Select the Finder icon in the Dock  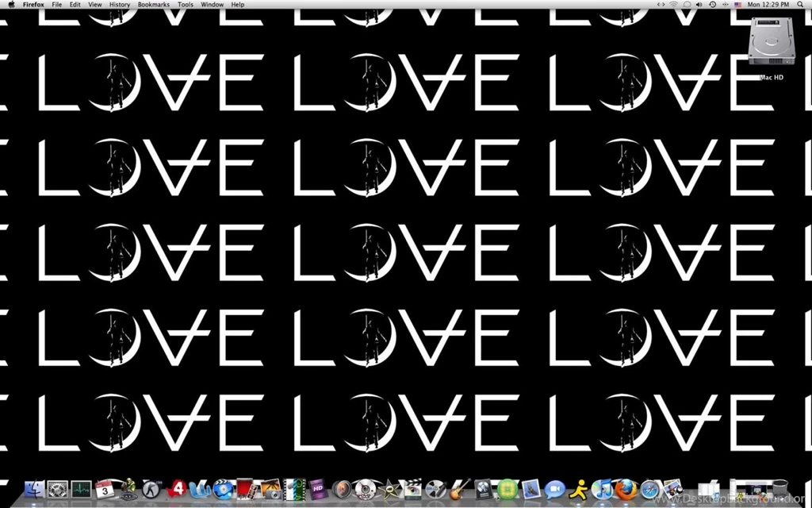pyautogui.click(x=35, y=490)
